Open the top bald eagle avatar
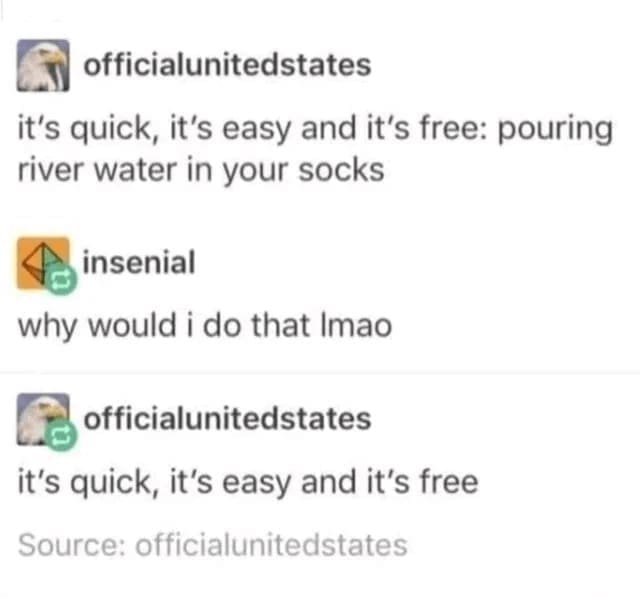The width and height of the screenshot is (640, 598). tap(43, 65)
